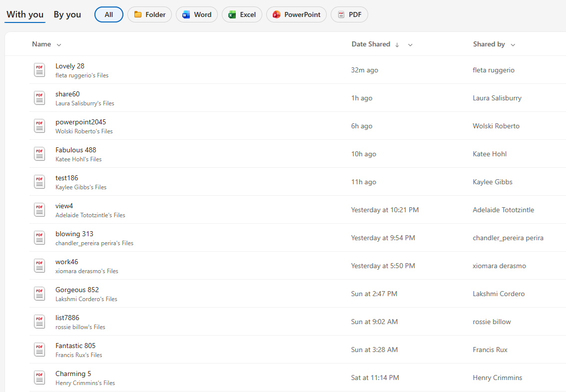Go to Francis Rux's Files location
This screenshot has height=392, width=566.
79,355
